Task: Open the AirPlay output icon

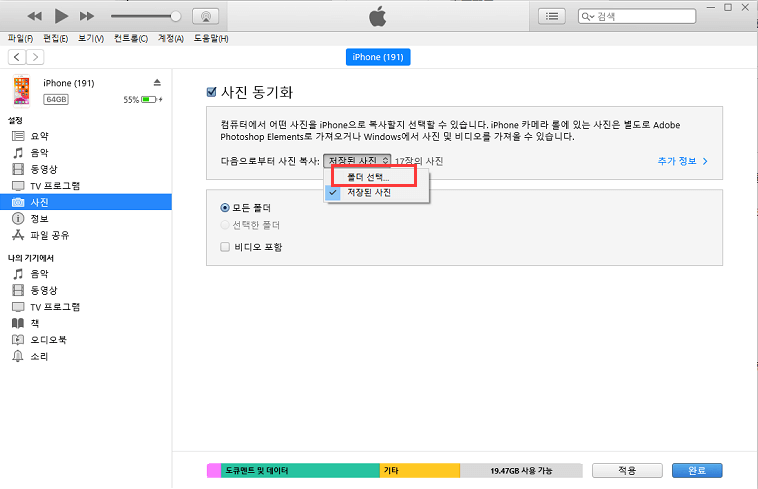Action: click(205, 16)
